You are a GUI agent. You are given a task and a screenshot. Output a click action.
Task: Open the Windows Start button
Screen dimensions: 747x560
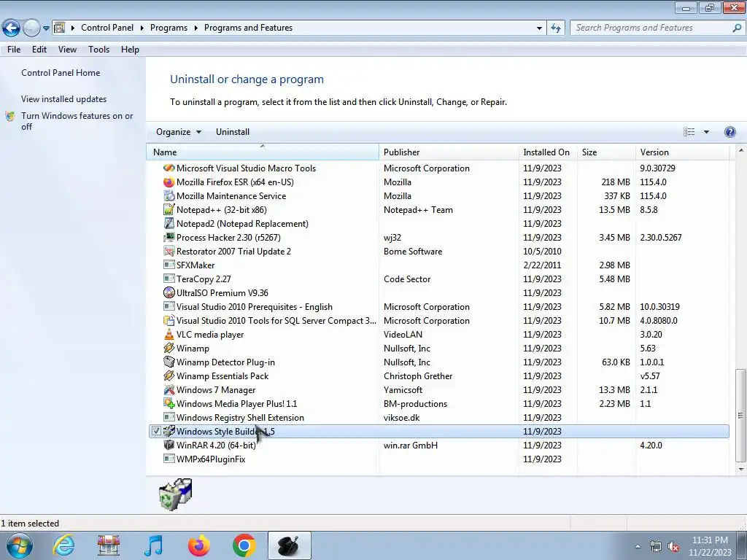point(19,545)
